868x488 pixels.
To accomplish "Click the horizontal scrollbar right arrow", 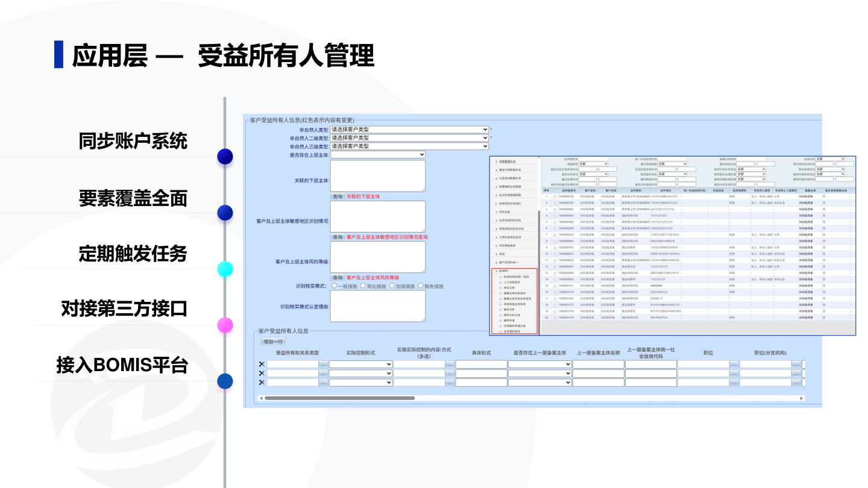I will tap(802, 398).
